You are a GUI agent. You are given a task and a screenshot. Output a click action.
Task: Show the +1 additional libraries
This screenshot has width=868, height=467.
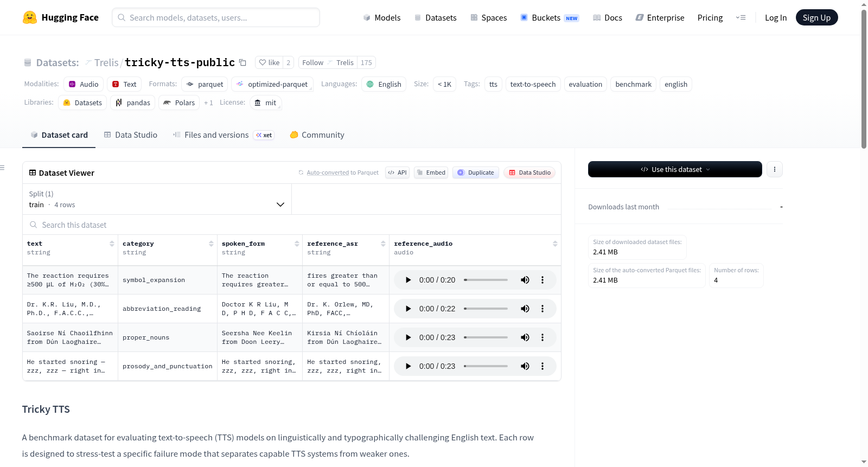pyautogui.click(x=208, y=103)
